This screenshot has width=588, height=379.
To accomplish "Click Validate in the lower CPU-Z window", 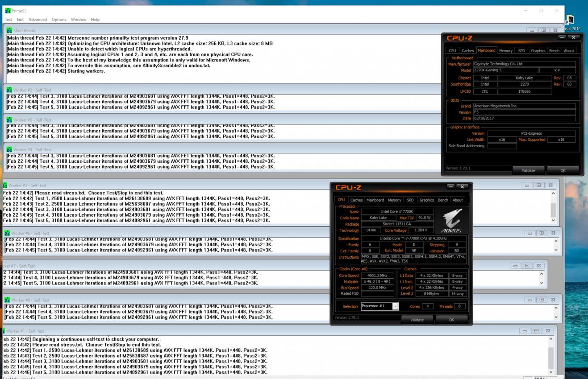I will pos(417,320).
